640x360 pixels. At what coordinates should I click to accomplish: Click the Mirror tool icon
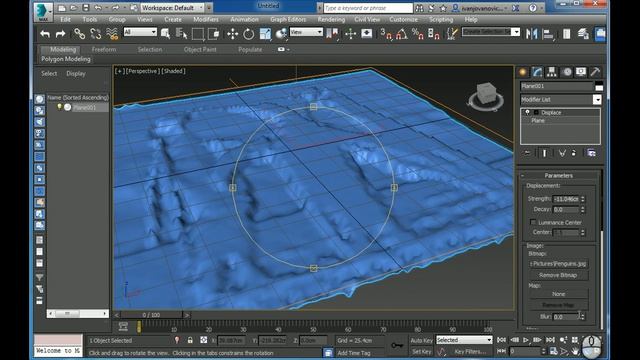(531, 34)
